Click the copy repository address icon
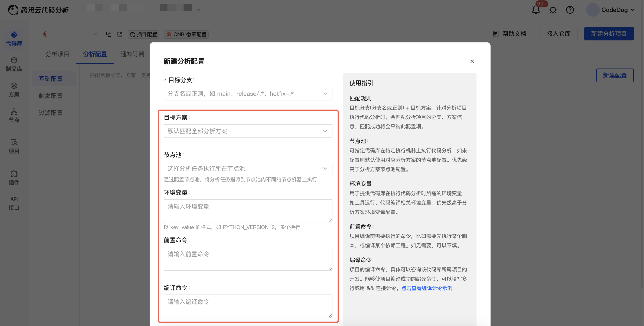The image size is (644, 326). pyautogui.click(x=108, y=34)
